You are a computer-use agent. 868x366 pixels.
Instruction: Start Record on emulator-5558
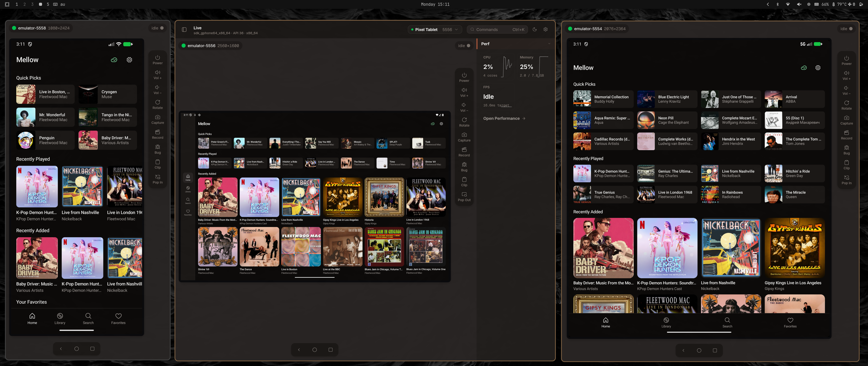click(157, 134)
